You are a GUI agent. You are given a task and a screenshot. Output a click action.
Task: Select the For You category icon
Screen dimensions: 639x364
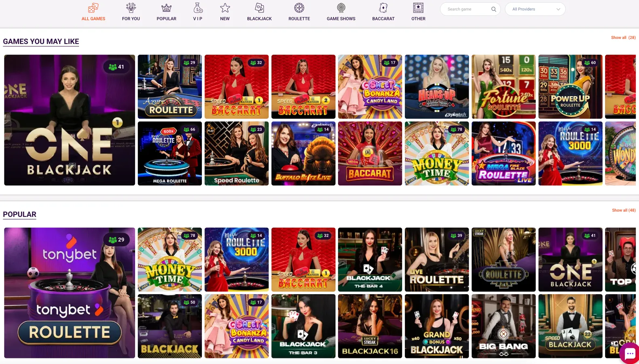click(x=131, y=8)
